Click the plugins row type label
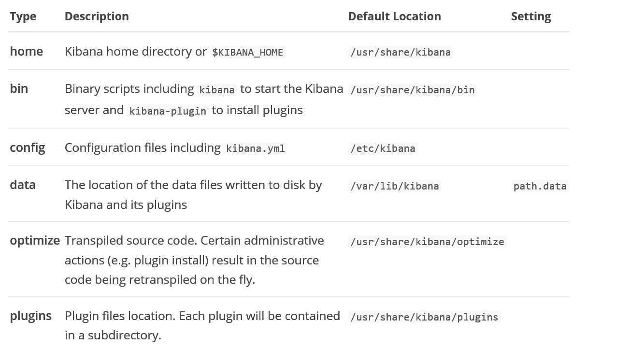644x350 pixels. 30,316
